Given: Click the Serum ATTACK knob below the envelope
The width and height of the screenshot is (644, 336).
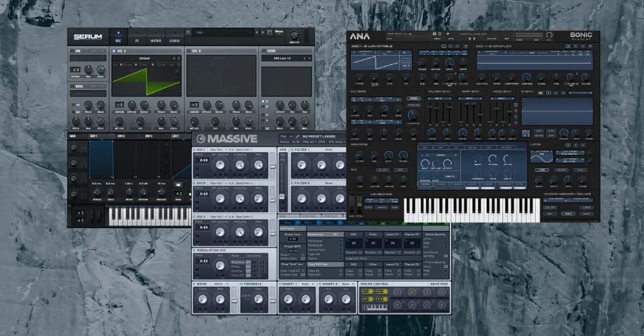Looking at the screenshot, I should click(97, 192).
